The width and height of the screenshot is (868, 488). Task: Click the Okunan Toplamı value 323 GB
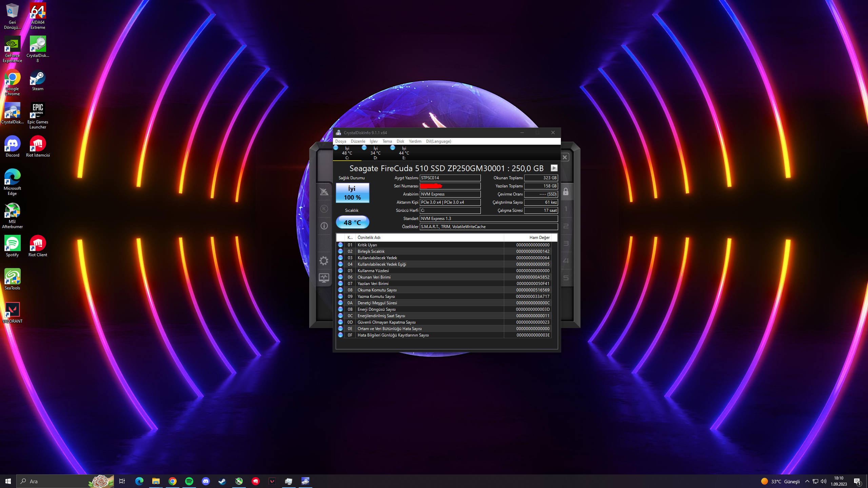(541, 178)
